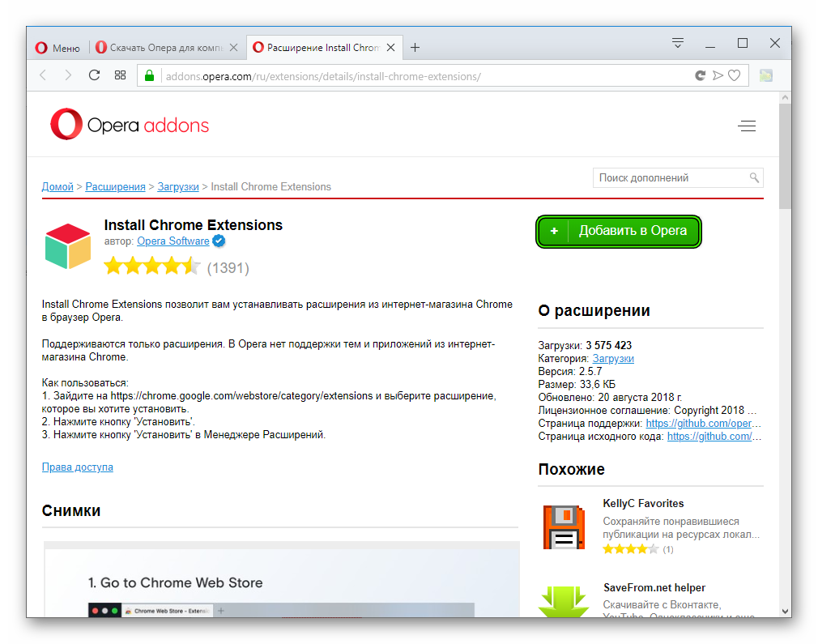Viewport: 818px width, 644px height.
Task: Close the Скачать Опера tab
Action: click(x=234, y=48)
